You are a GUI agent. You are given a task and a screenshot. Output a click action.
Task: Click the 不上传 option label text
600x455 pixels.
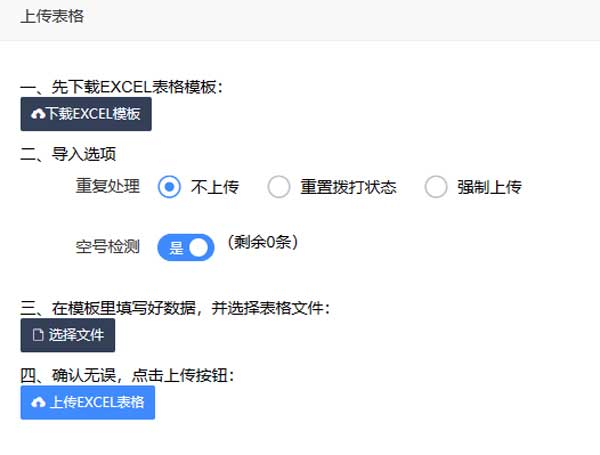click(x=215, y=187)
